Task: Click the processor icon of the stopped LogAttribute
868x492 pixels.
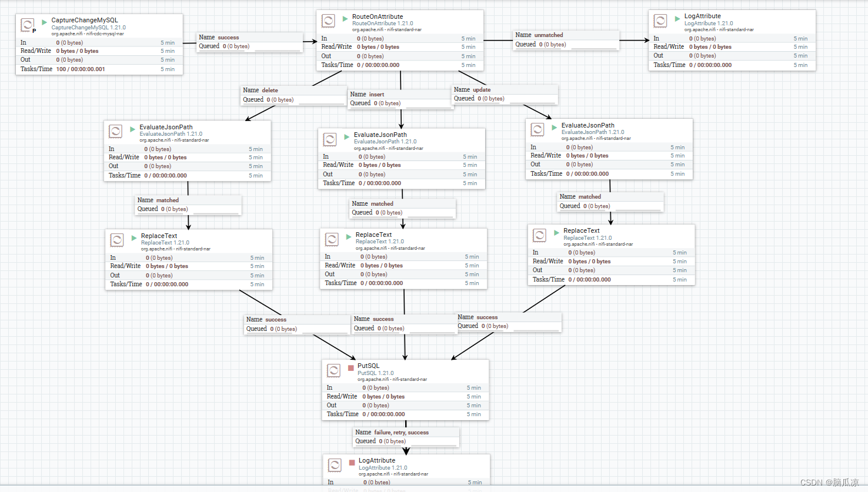Action: tap(335, 465)
